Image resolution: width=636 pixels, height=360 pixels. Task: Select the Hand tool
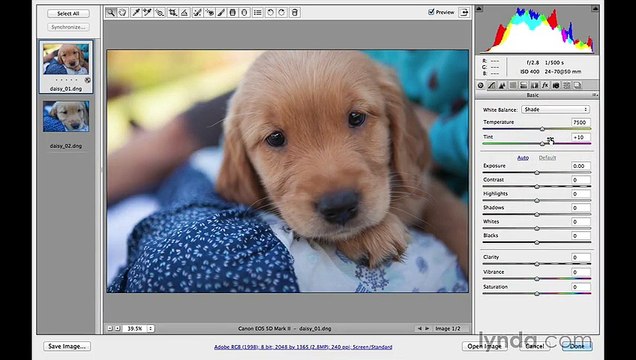[122, 13]
